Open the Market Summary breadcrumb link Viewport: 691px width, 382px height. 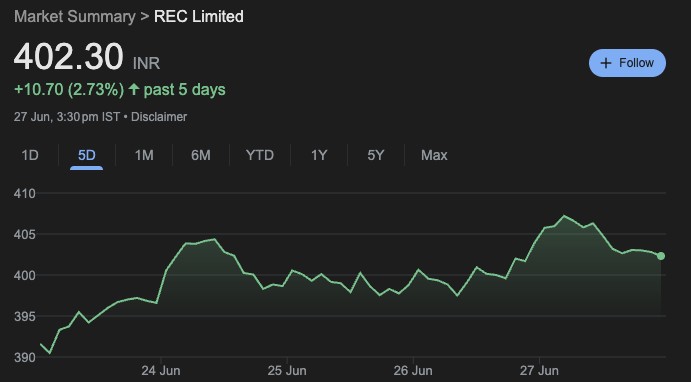(x=74, y=17)
